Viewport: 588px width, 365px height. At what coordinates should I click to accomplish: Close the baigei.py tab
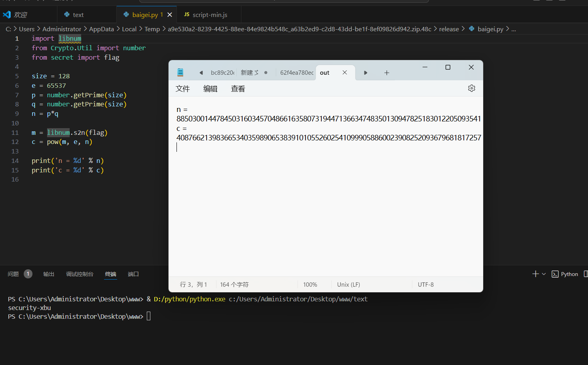coord(170,15)
